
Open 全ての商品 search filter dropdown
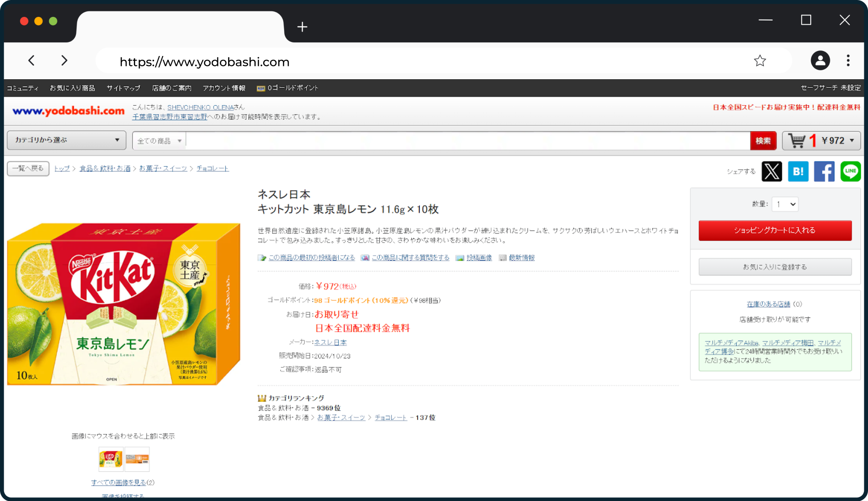tap(159, 141)
